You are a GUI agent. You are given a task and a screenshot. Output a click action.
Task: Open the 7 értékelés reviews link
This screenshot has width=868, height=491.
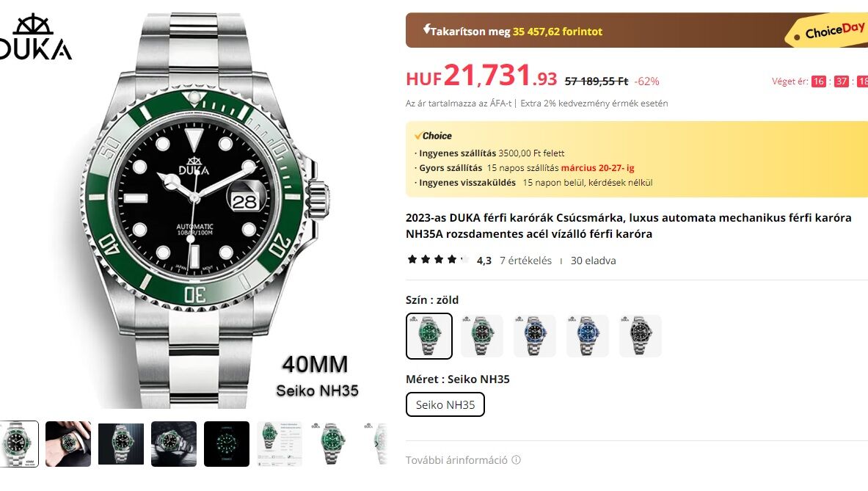click(x=525, y=261)
